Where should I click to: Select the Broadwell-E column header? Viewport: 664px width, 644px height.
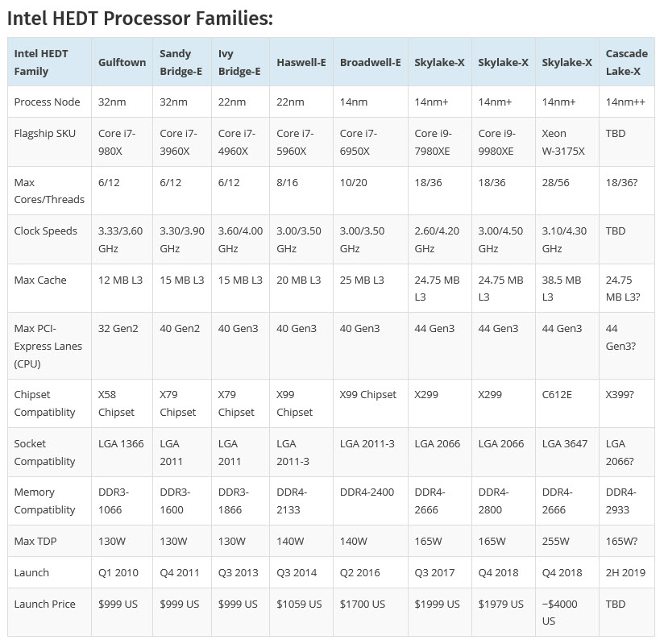(370, 62)
